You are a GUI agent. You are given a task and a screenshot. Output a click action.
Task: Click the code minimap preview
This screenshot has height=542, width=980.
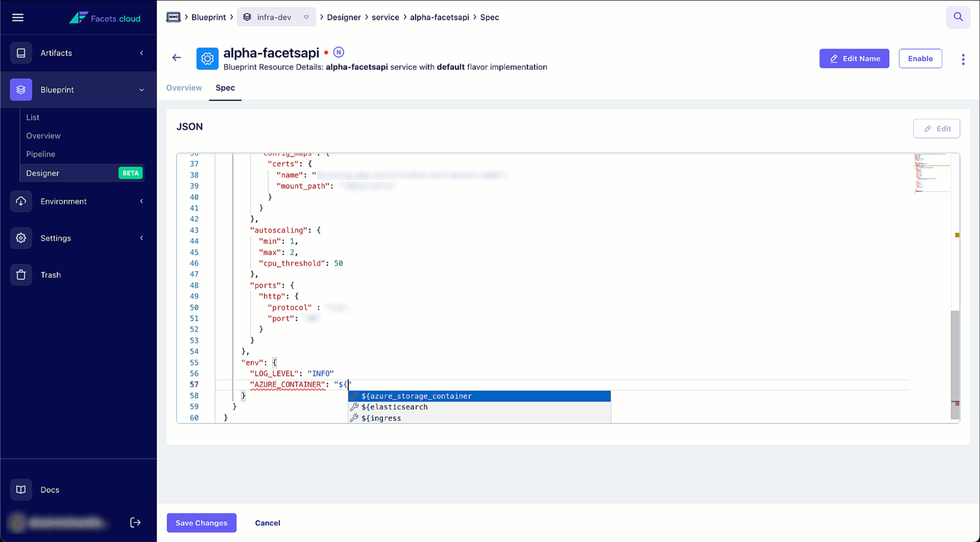[932, 173]
